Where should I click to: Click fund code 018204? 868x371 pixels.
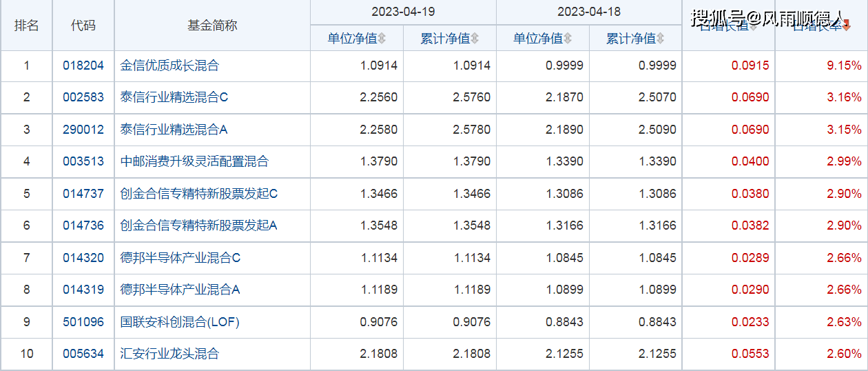coord(83,66)
